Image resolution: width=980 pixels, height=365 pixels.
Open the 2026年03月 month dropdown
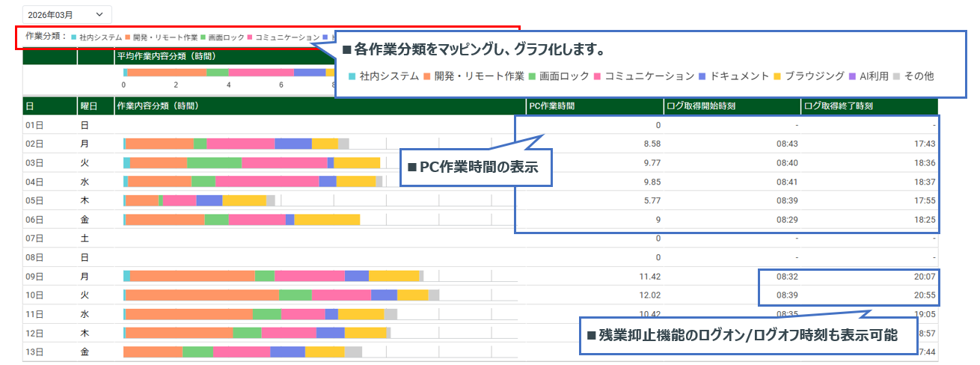(67, 14)
